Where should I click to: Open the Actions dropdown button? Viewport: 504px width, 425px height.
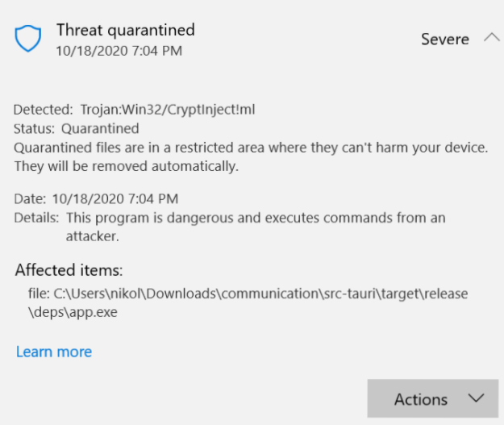click(434, 398)
